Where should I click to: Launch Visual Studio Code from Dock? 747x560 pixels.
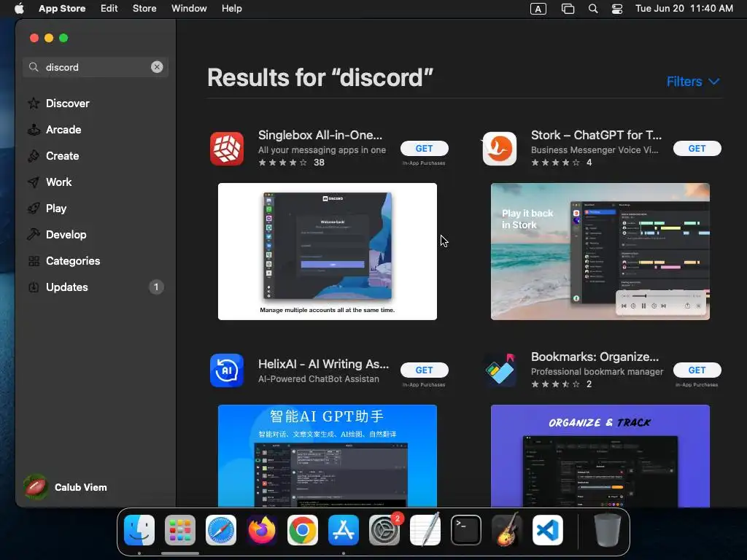click(x=548, y=530)
